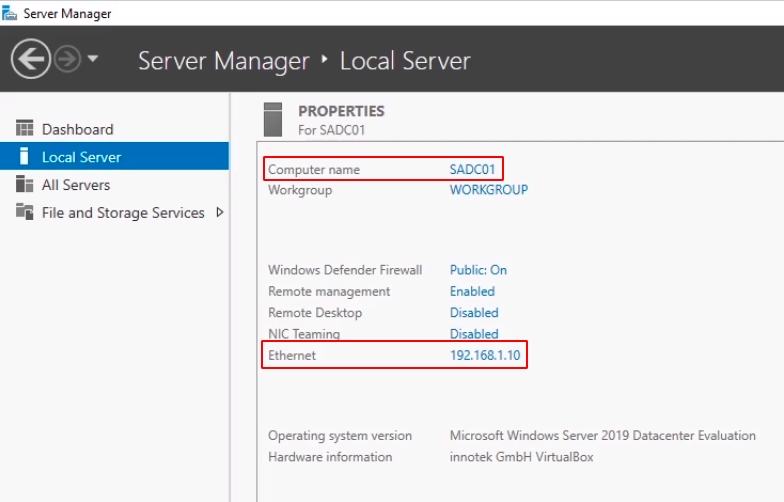This screenshot has height=502, width=784.
Task: Click the server icon beside PROPERTIES
Action: coord(273,120)
